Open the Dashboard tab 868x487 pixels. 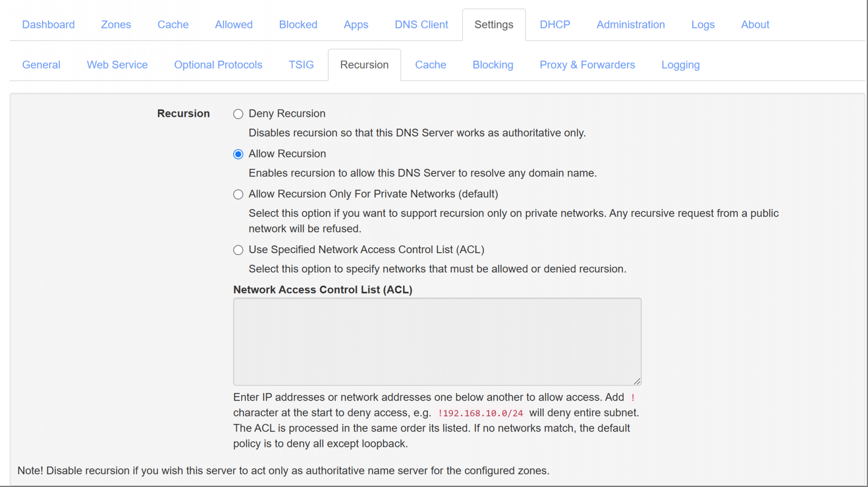(x=48, y=24)
